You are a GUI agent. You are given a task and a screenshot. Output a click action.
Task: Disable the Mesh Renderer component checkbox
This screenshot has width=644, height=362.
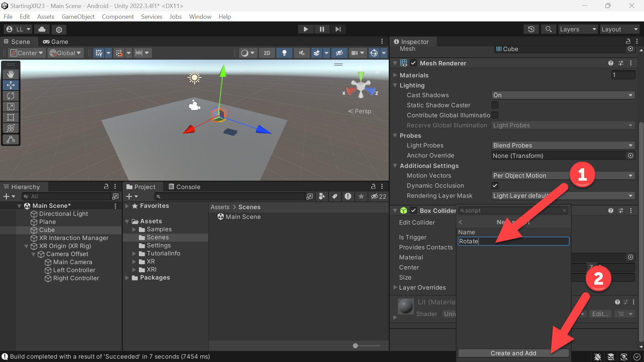[414, 63]
